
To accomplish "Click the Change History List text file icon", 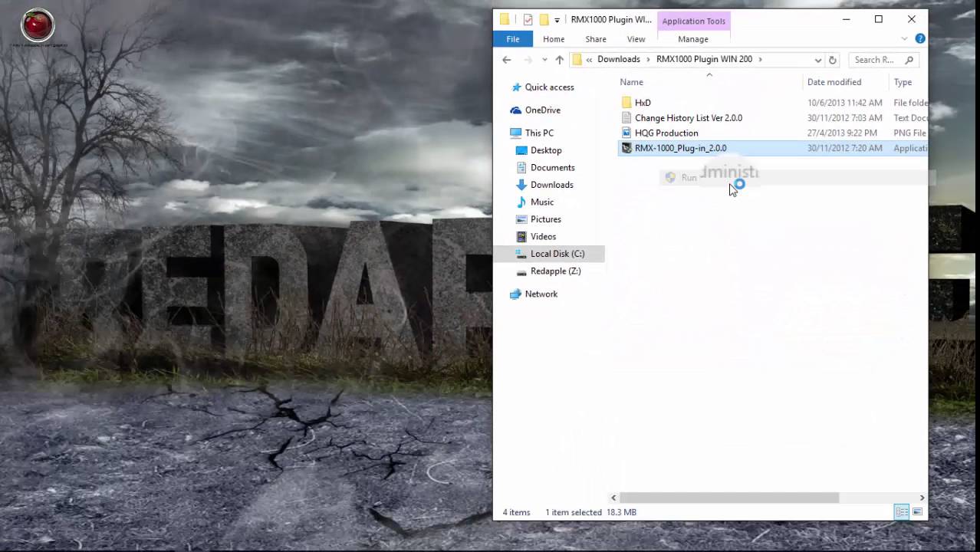I will click(x=626, y=118).
